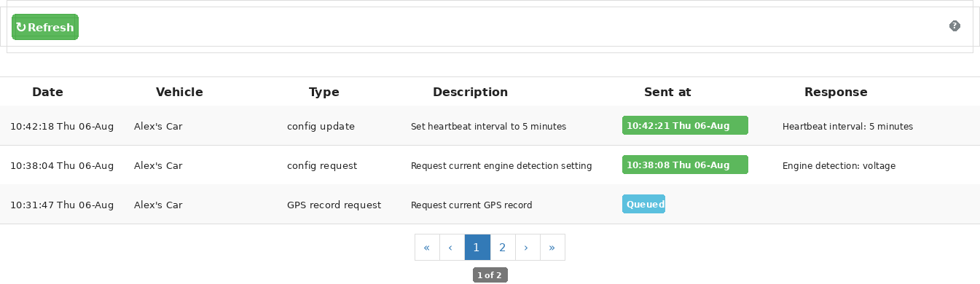Click the 1 of 2 page indicator

(490, 275)
